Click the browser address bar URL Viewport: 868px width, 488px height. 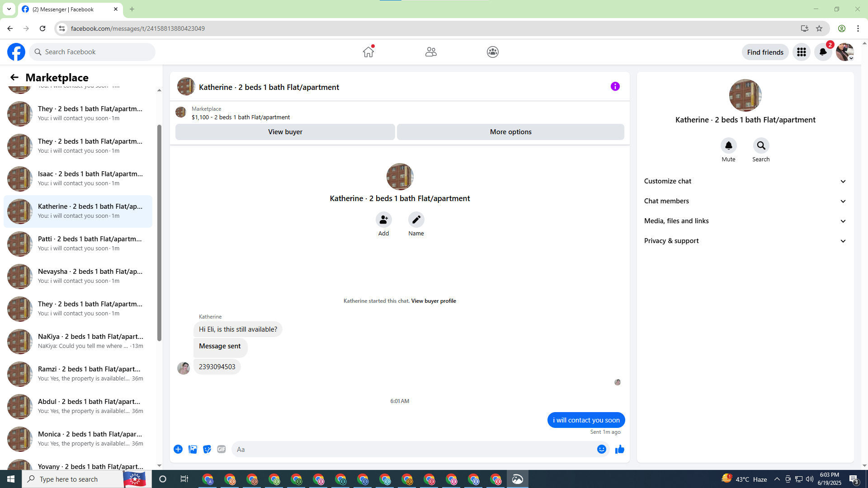[x=137, y=28]
